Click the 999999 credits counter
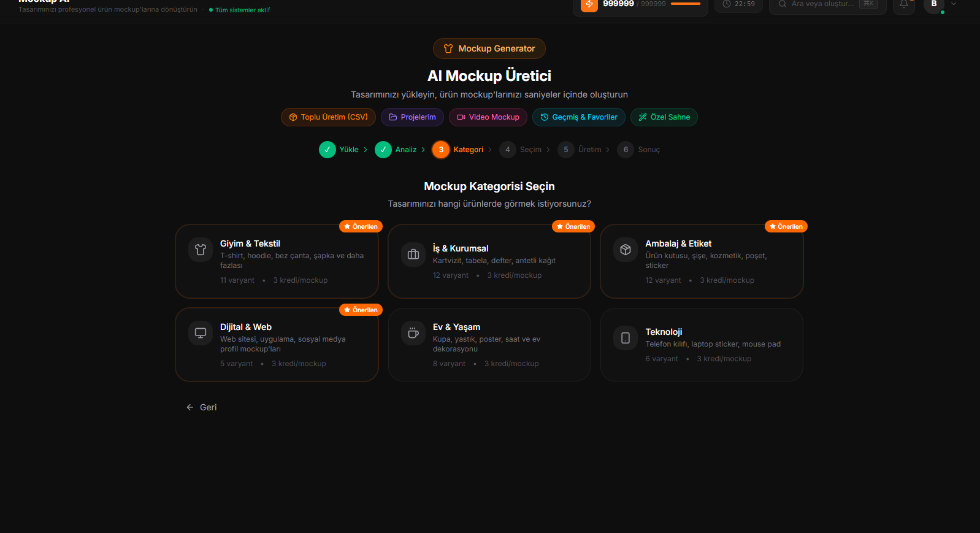Screen dimensions: 980x533 (x=618, y=4)
